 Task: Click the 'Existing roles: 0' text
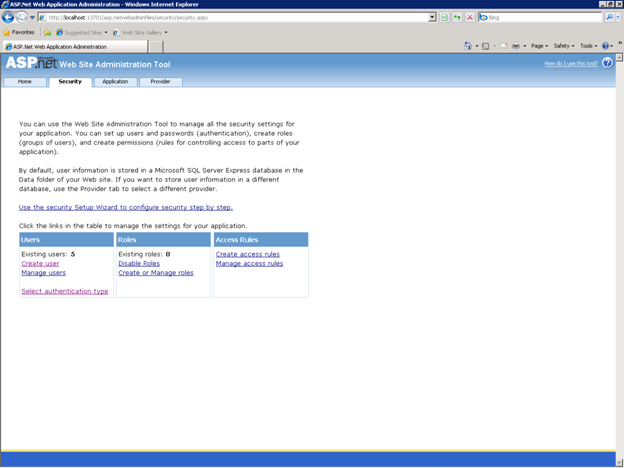coord(144,254)
